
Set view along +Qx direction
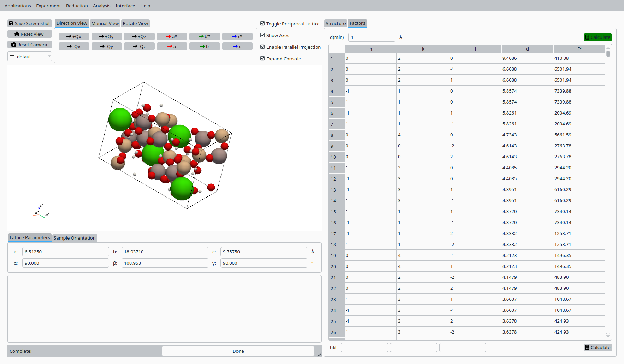74,36
